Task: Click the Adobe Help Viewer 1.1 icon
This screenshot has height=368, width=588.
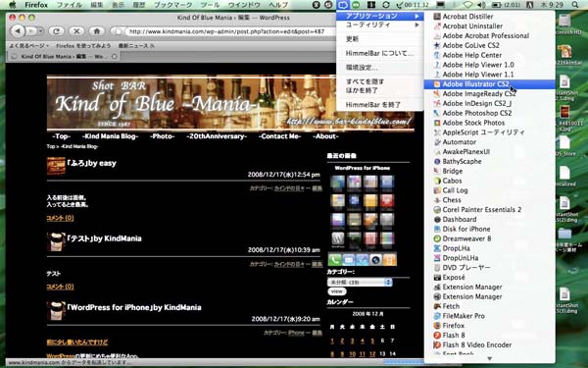Action: point(437,75)
